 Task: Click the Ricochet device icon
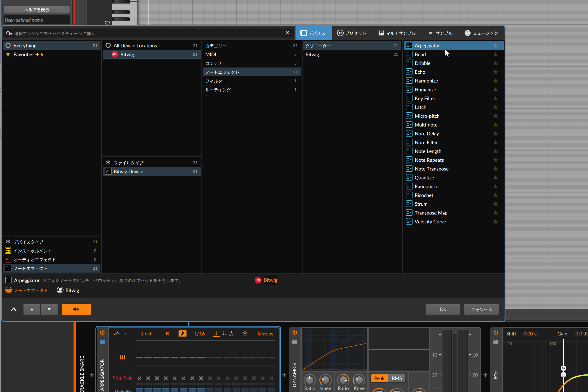coord(409,195)
